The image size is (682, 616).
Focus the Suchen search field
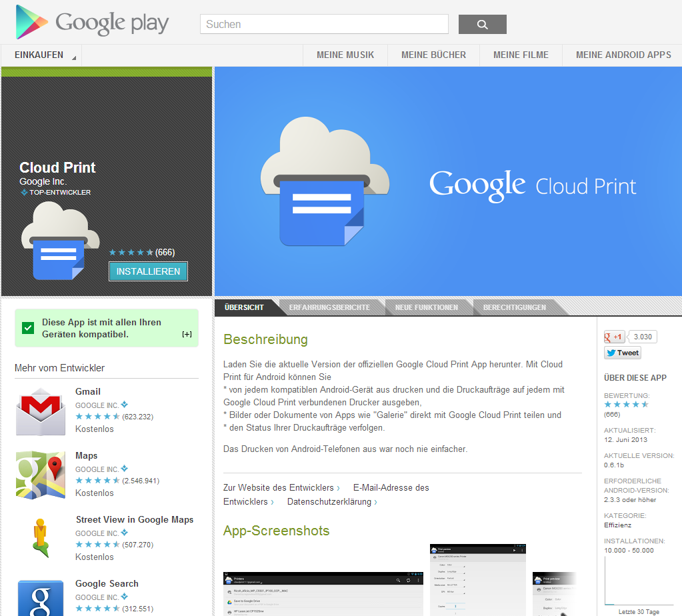pos(324,25)
